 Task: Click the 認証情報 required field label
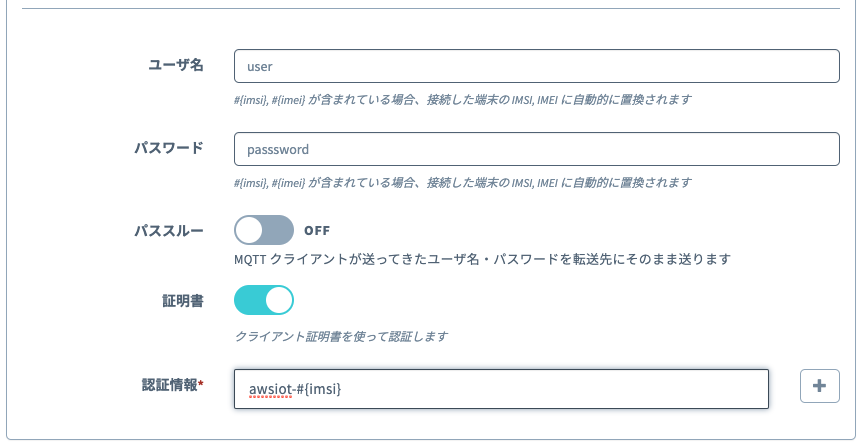(x=170, y=385)
